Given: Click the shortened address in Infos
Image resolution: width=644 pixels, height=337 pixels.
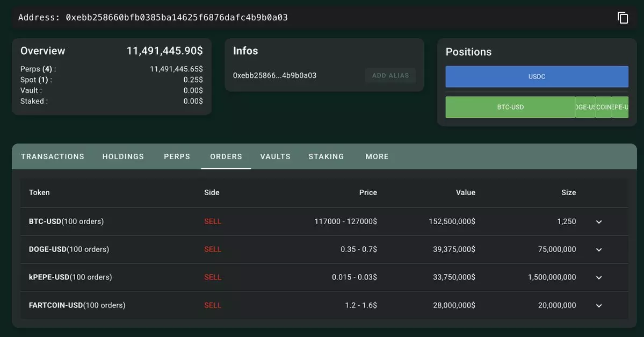Looking at the screenshot, I should (274, 76).
